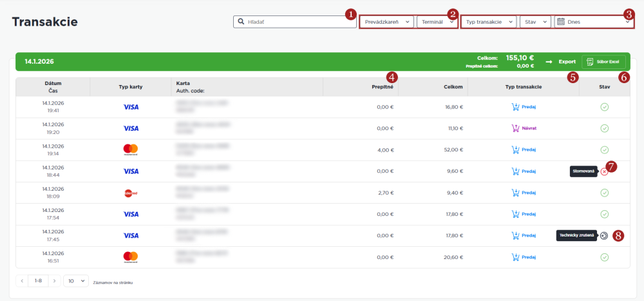Open the 10 records per page dropdown
Image resolution: width=644 pixels, height=301 pixels.
click(x=76, y=281)
